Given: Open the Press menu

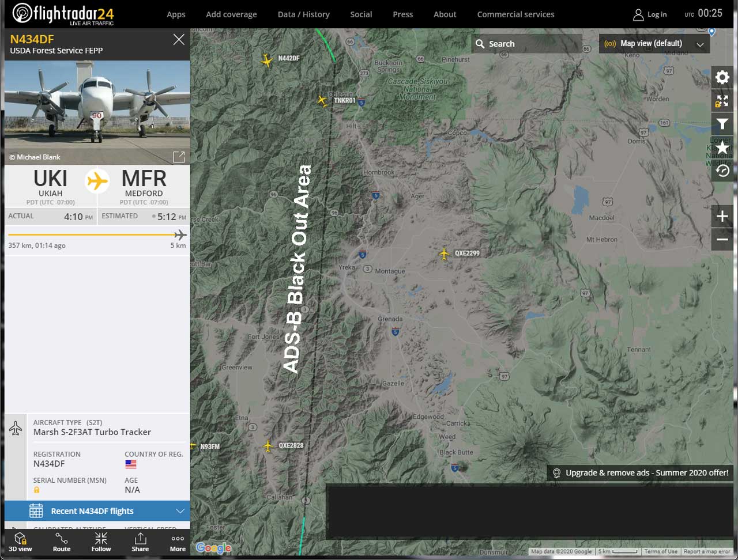Looking at the screenshot, I should 402,14.
